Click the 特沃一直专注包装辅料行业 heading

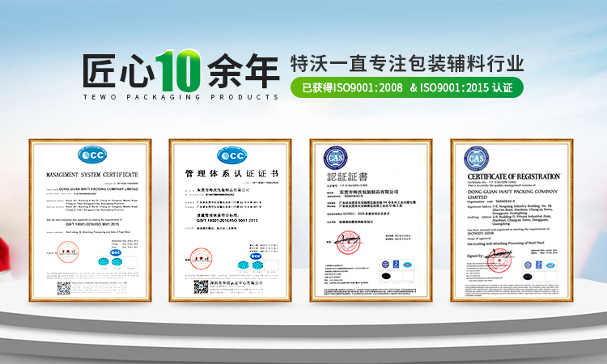click(x=407, y=64)
